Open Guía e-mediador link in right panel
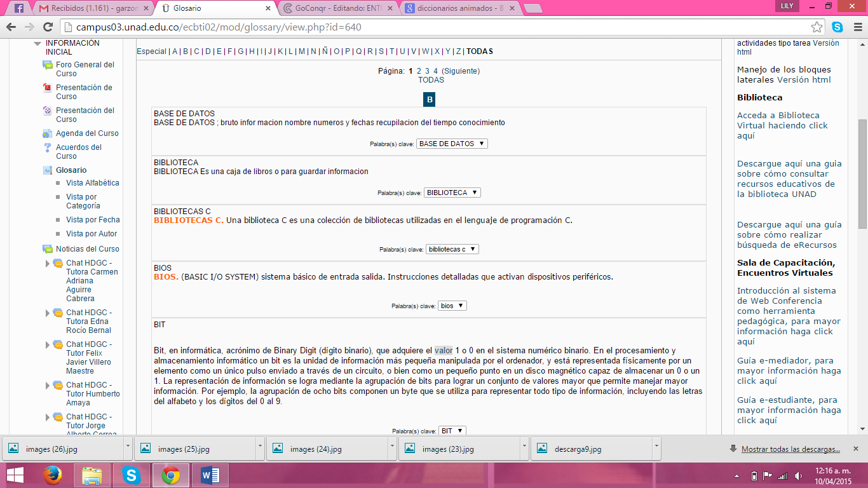The width and height of the screenshot is (868, 488). click(x=789, y=371)
